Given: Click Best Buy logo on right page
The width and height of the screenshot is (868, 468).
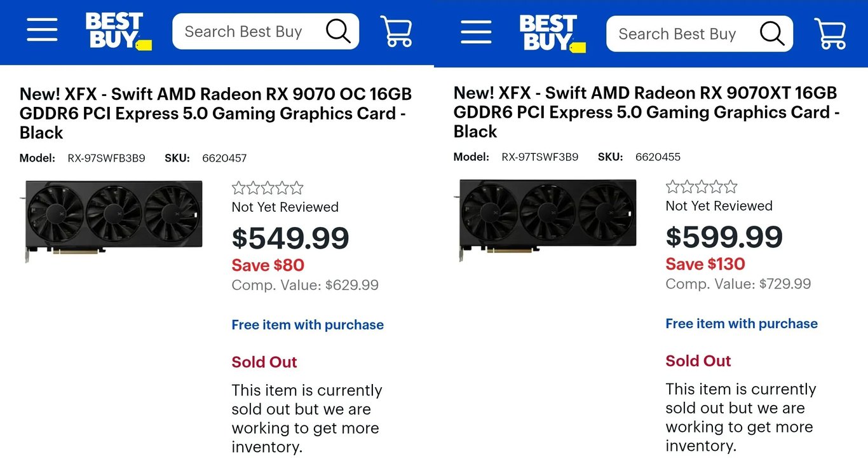Looking at the screenshot, I should coord(552,33).
